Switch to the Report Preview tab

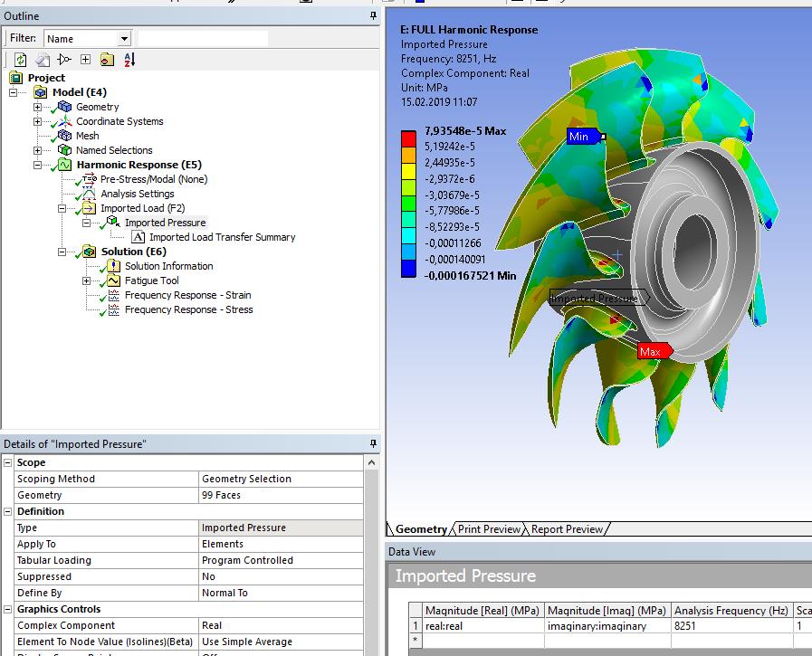pyautogui.click(x=567, y=529)
